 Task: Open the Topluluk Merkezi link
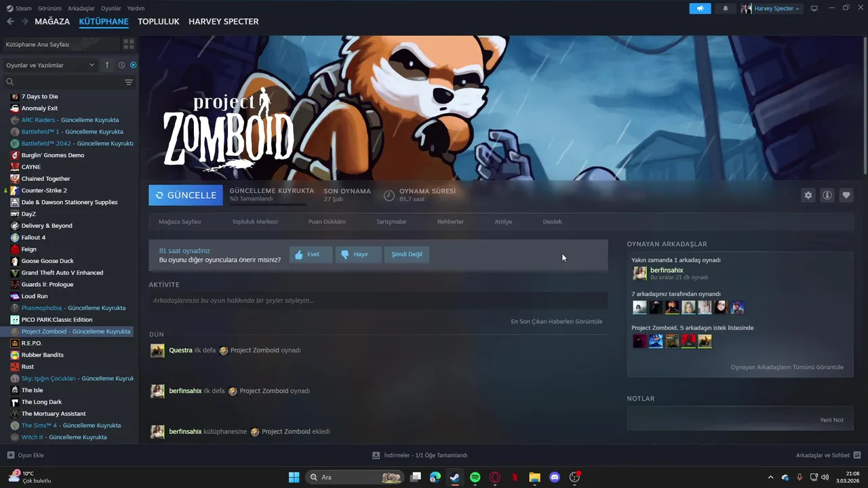(255, 222)
